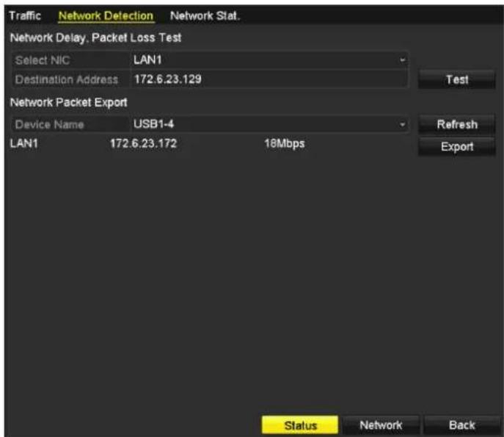Click the Destination Address field 172.6.23.129
Image resolution: width=504 pixels, height=437 pixels.
(270, 79)
